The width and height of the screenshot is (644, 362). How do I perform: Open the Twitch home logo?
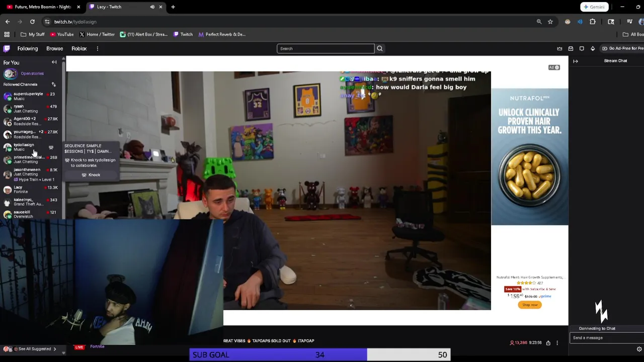[x=7, y=49]
